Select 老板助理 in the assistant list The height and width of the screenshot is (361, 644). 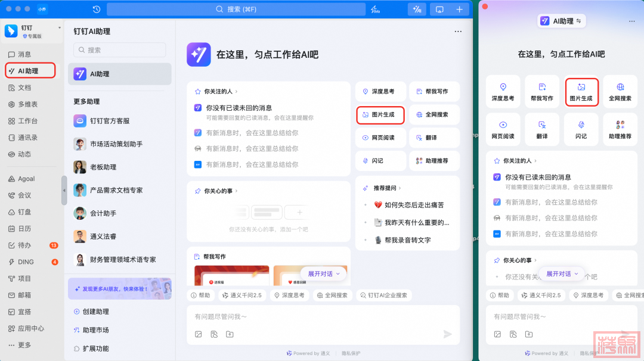coord(119,167)
